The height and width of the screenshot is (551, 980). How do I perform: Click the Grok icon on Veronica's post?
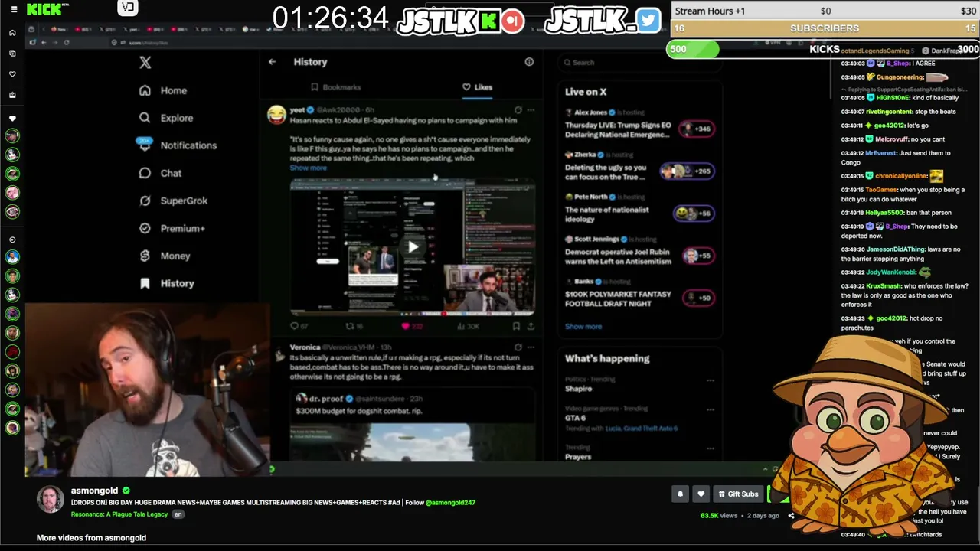click(x=518, y=347)
